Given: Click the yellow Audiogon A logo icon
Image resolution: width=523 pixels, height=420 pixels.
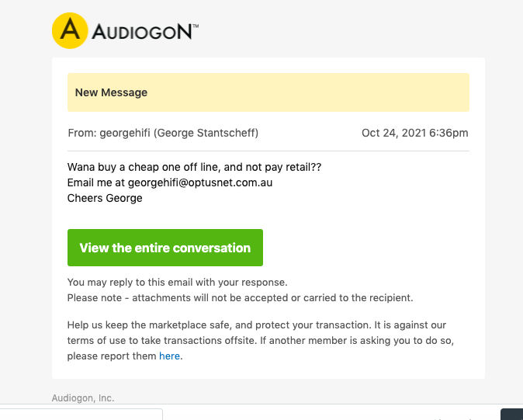Looking at the screenshot, I should coord(70,31).
